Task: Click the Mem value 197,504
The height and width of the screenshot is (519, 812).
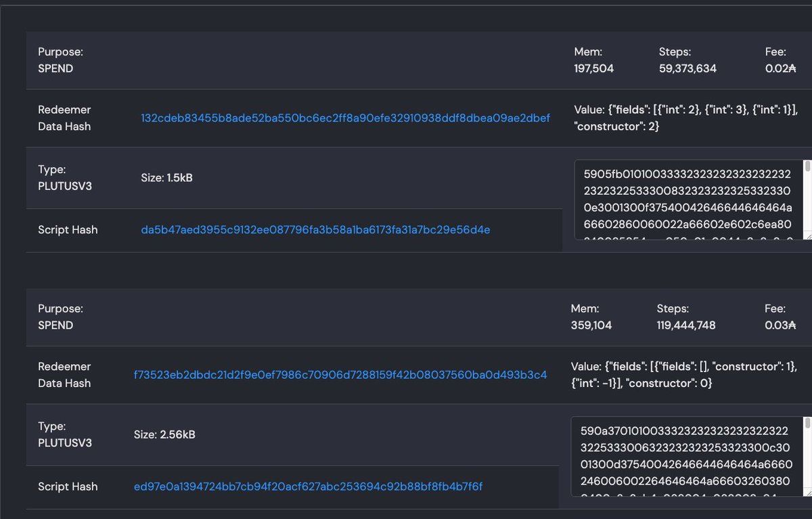Action: (x=594, y=68)
